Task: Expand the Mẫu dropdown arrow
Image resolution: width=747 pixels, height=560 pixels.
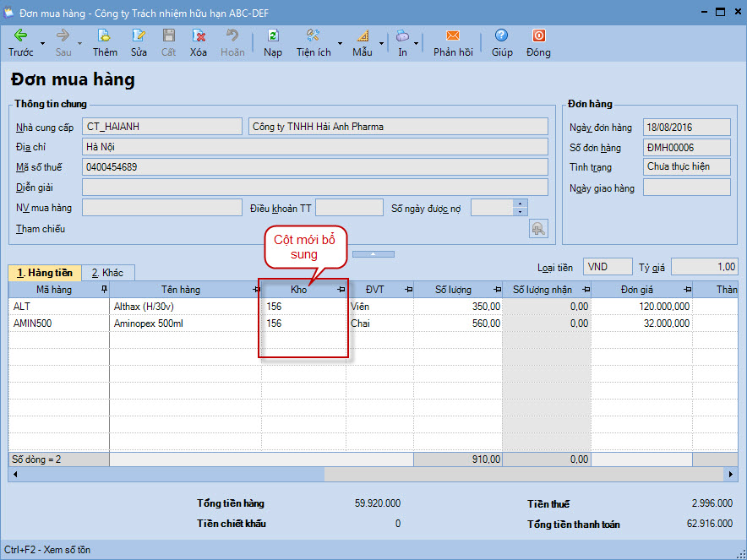Action: click(382, 43)
